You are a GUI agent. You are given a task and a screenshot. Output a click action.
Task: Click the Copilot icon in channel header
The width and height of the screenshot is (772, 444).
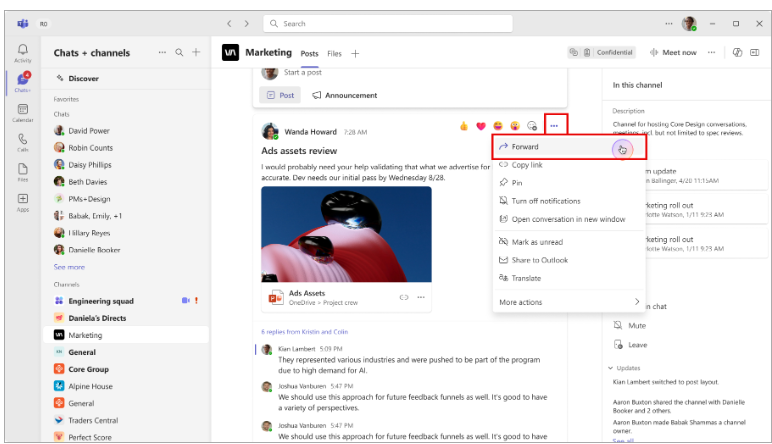(737, 52)
